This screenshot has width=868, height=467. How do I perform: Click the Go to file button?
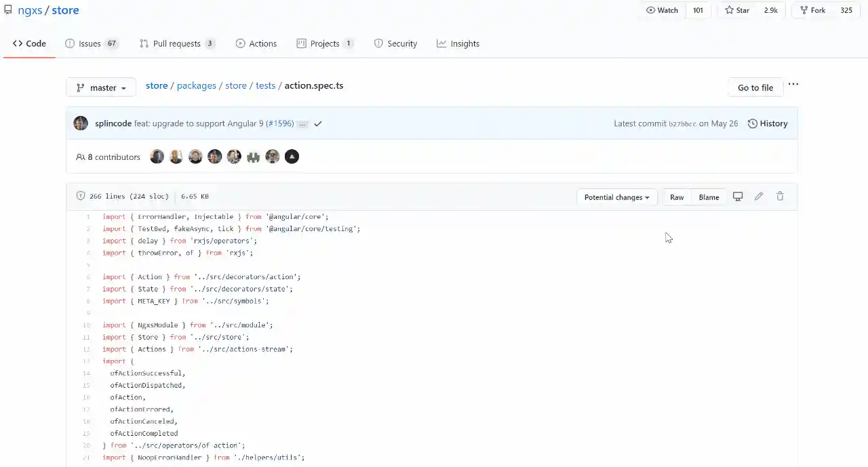click(755, 87)
